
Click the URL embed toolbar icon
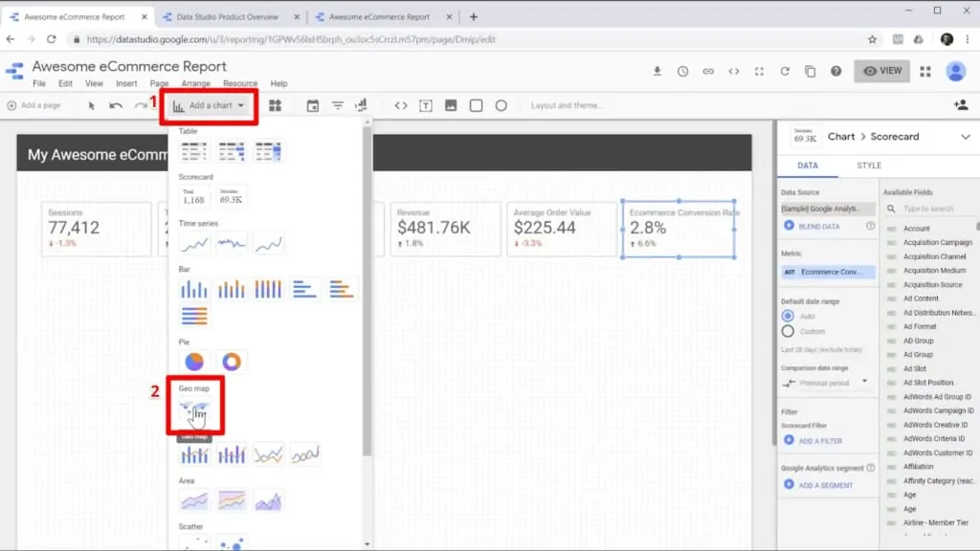[x=401, y=105]
